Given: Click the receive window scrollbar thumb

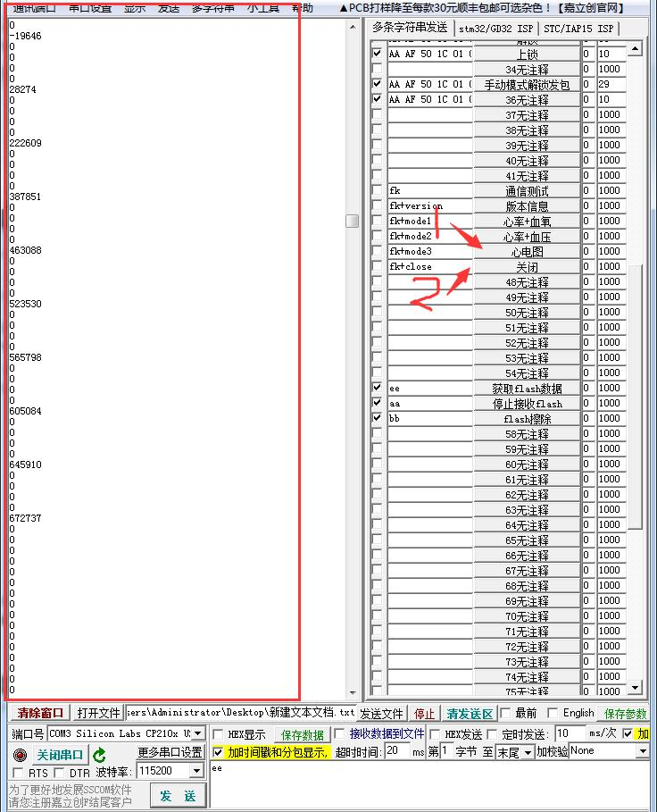Looking at the screenshot, I should (x=353, y=221).
